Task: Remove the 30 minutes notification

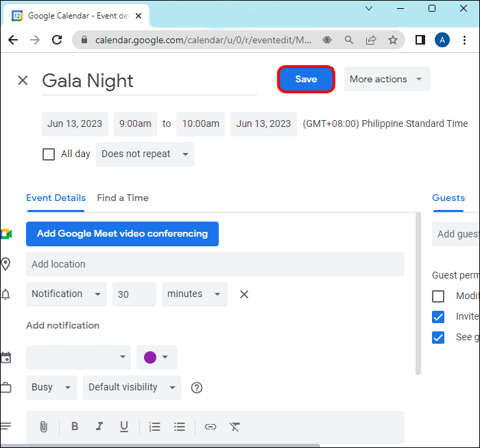Action: tap(244, 294)
